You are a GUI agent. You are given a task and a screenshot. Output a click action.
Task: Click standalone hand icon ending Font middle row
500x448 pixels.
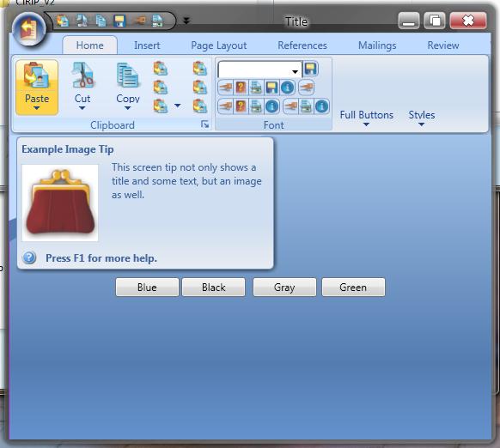tap(307, 88)
